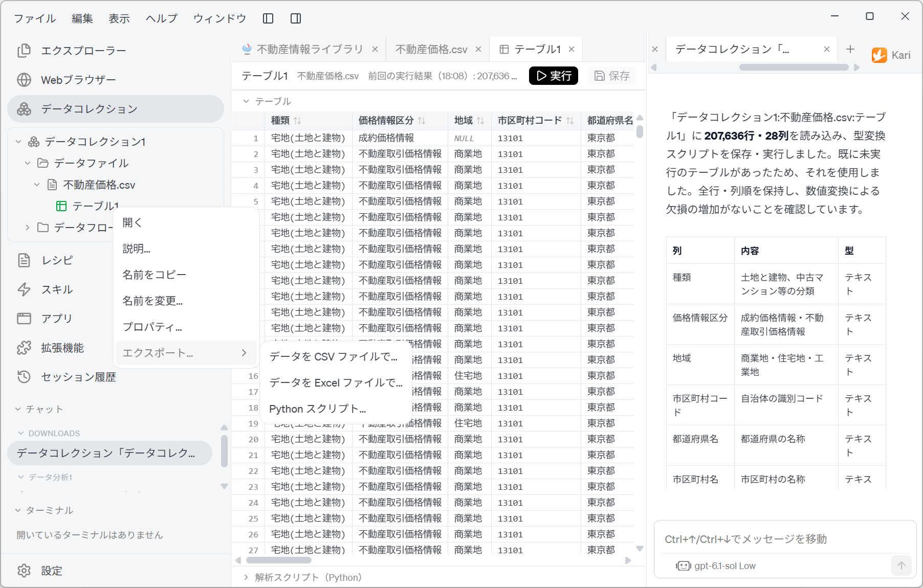Image resolution: width=923 pixels, height=588 pixels.
Task: Click the 保存 save button
Action: pos(612,76)
